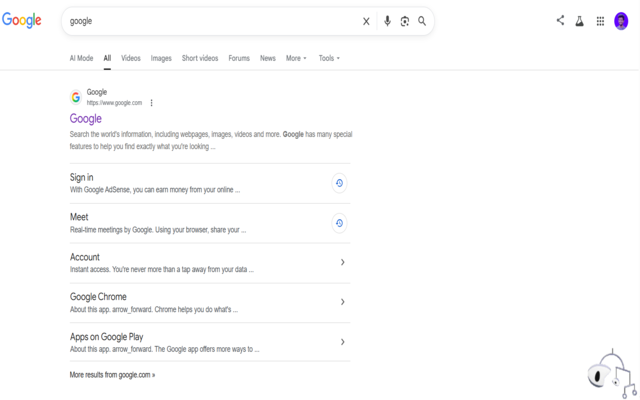The image size is (640, 400).
Task: Click the Google site name above URL
Action: pos(97,92)
